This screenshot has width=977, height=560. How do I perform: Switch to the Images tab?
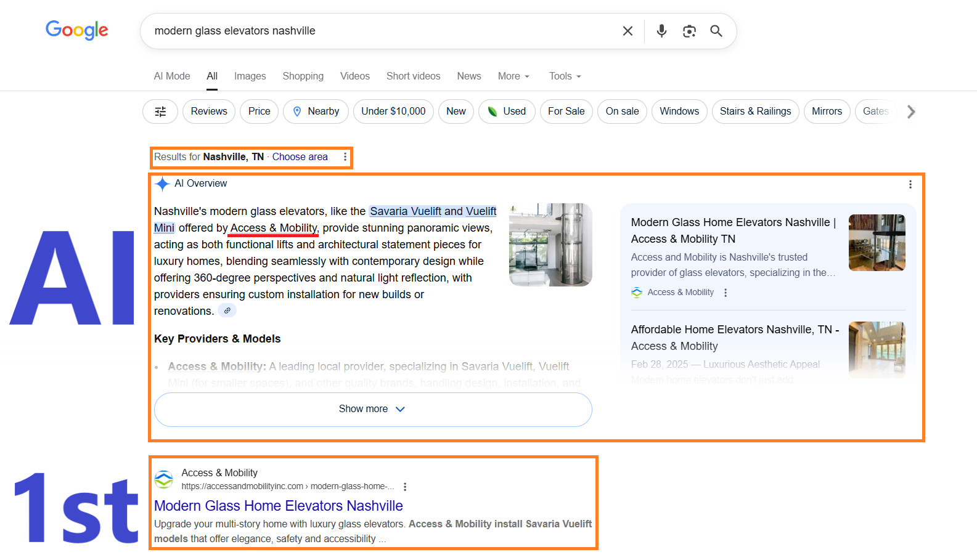250,76
